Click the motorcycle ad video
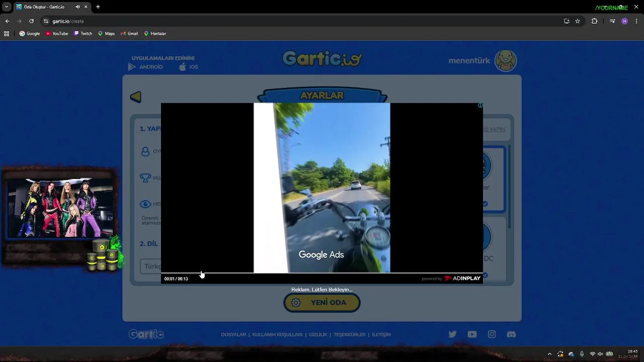This screenshot has width=644, height=362. pyautogui.click(x=322, y=188)
